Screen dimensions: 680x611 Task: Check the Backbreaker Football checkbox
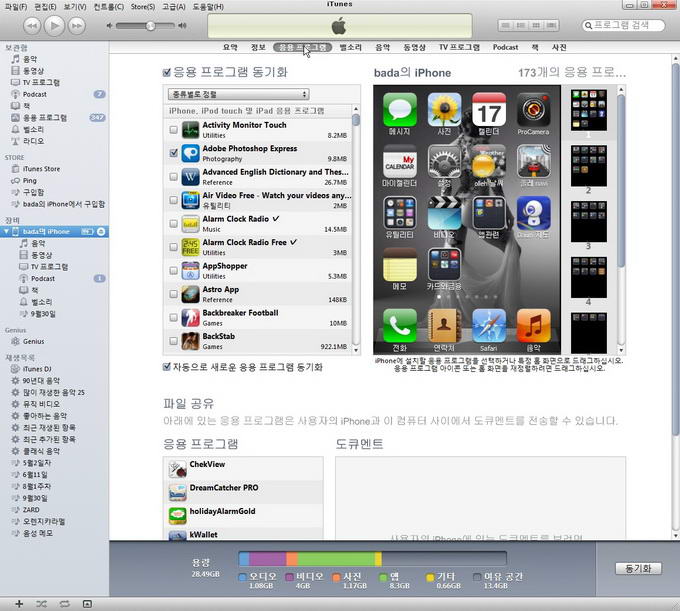tap(173, 317)
